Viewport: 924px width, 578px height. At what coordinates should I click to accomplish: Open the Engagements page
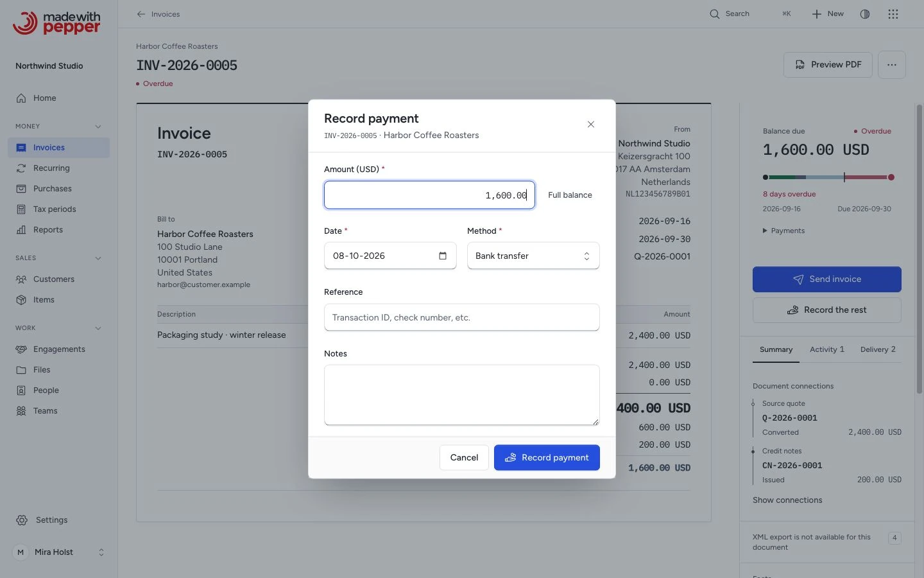pos(58,349)
